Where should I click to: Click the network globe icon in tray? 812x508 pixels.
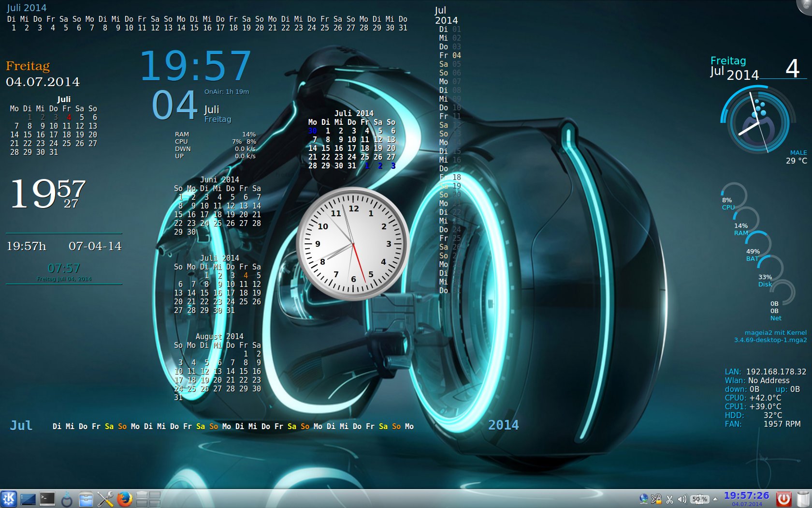(x=644, y=499)
